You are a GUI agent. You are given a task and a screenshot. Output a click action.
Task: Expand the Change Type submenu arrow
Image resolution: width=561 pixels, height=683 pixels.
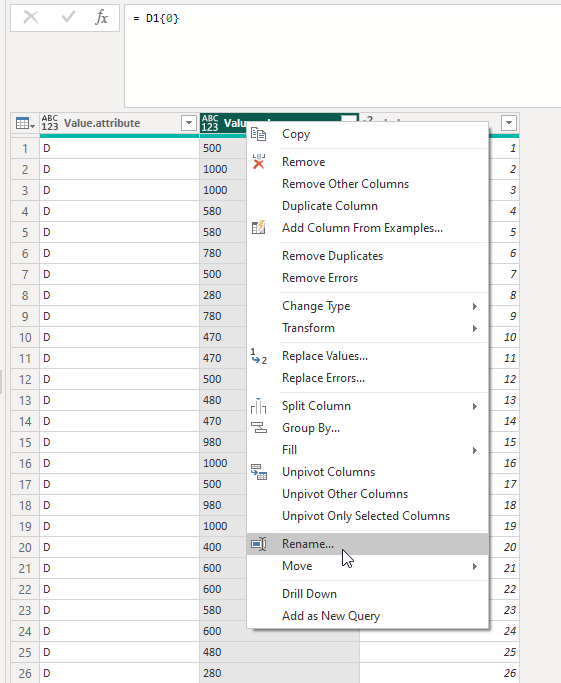[475, 306]
